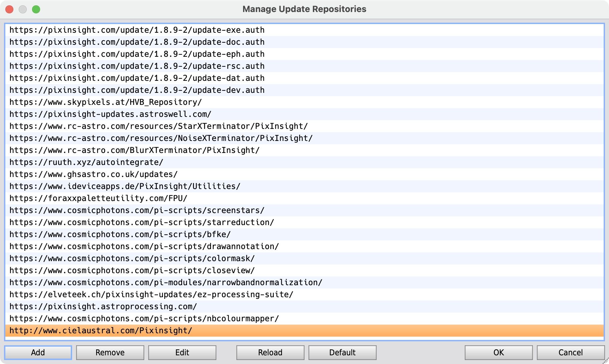Select the skypixels HVB_Repository row
Viewport: 609px width, 364px height.
[x=304, y=102]
